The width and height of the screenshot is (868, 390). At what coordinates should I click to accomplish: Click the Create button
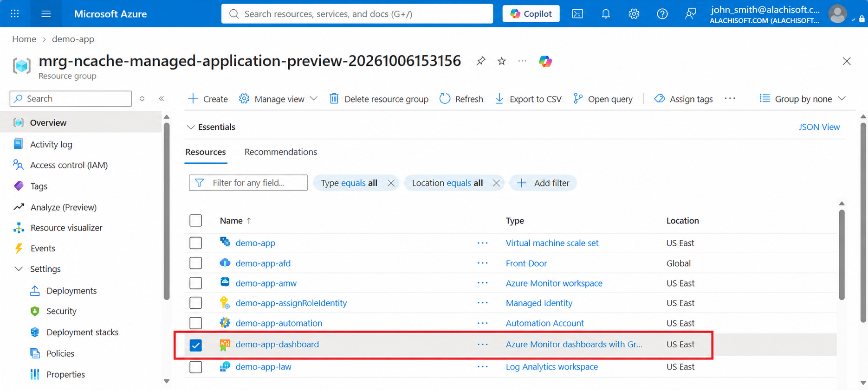pyautogui.click(x=208, y=99)
